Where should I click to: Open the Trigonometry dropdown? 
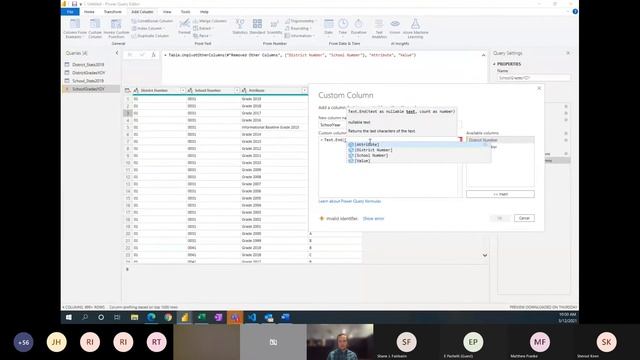click(300, 21)
